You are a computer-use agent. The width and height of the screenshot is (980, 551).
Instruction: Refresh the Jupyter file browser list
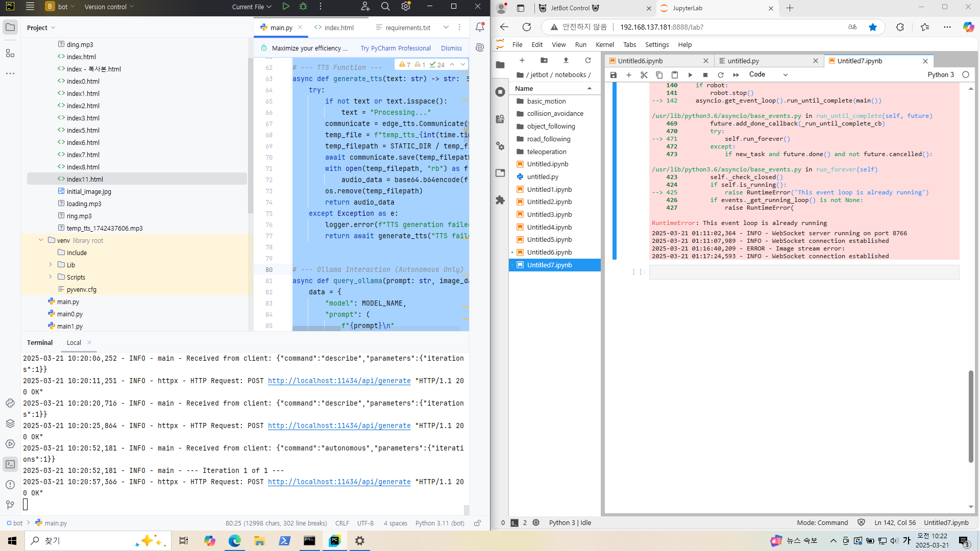588,60
